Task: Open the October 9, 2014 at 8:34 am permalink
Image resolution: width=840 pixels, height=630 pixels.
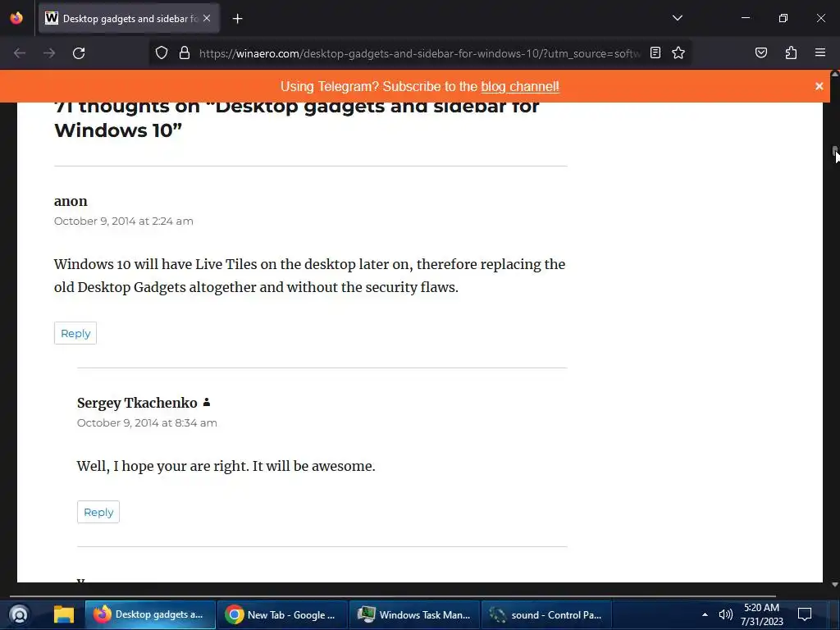Action: pyautogui.click(x=147, y=422)
